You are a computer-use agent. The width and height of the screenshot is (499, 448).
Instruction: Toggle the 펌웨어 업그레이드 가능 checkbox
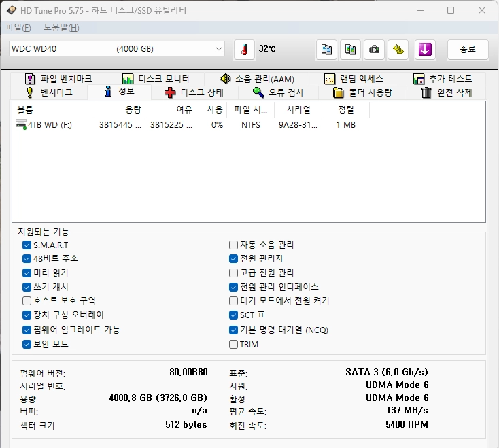pos(27,330)
